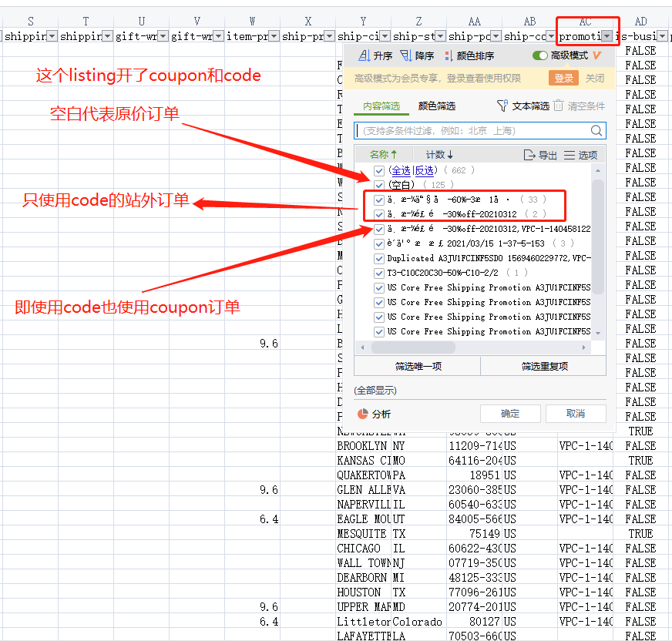Open the promotion column AC filter dropdown
Screen dimensions: 672x641
[x=607, y=36]
